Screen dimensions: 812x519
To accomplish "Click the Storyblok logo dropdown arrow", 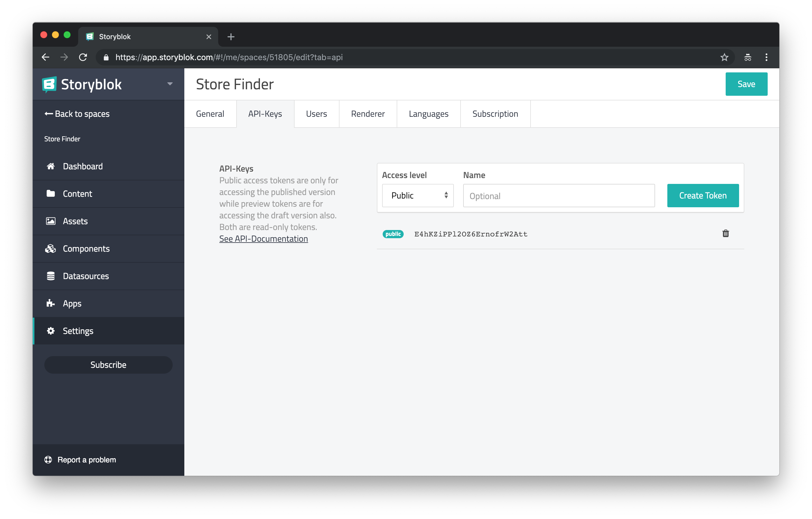I will pos(170,83).
